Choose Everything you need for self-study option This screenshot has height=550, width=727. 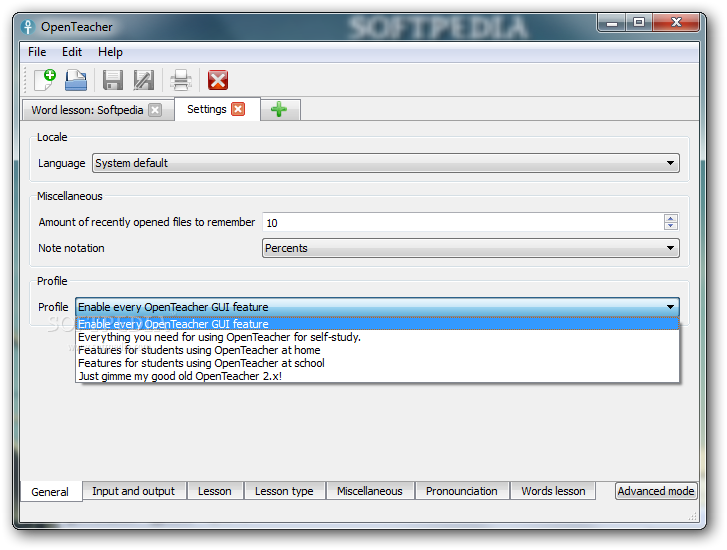(x=377, y=337)
